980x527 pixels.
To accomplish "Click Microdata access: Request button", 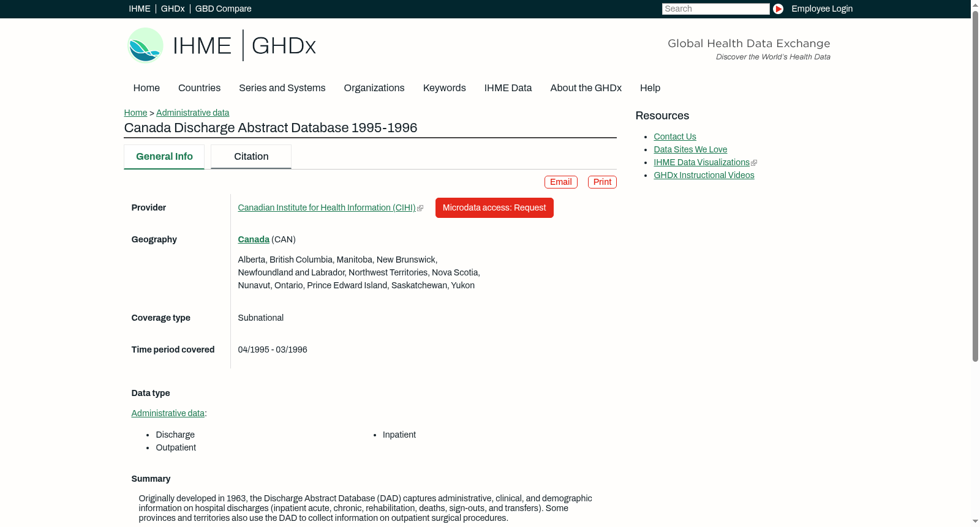I will [494, 208].
